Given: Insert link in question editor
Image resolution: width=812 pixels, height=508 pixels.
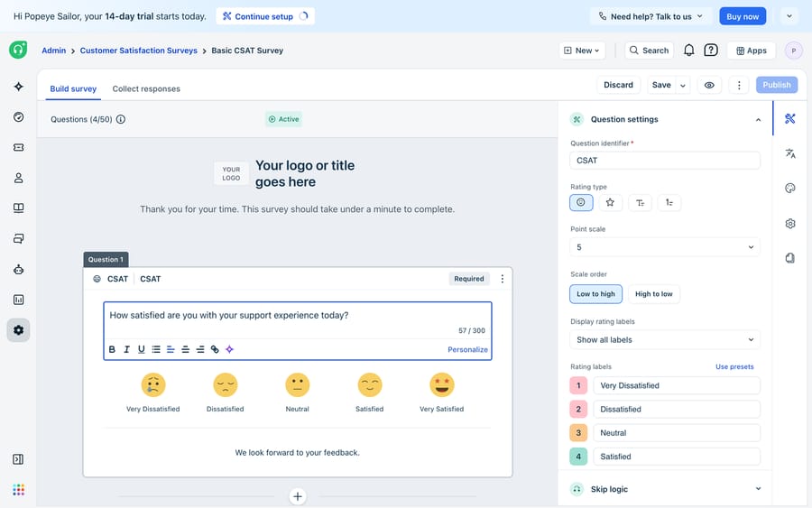Looking at the screenshot, I should (x=215, y=349).
